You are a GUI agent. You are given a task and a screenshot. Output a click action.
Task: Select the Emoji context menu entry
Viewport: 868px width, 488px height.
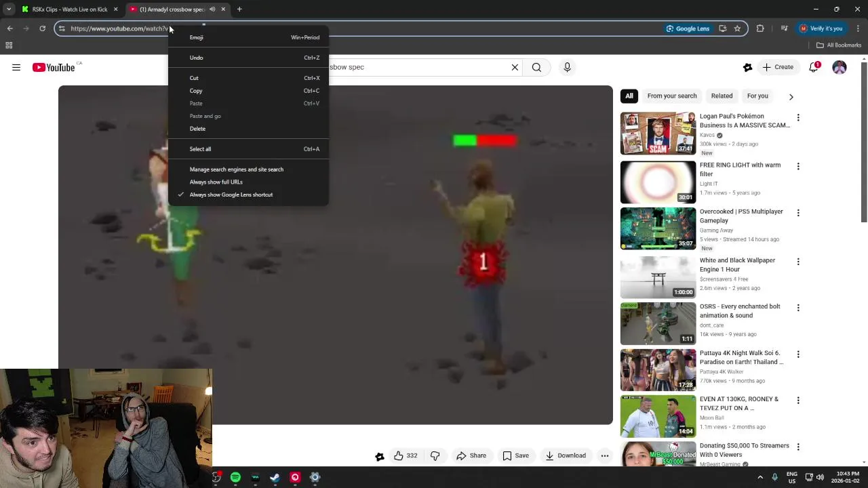pos(248,37)
